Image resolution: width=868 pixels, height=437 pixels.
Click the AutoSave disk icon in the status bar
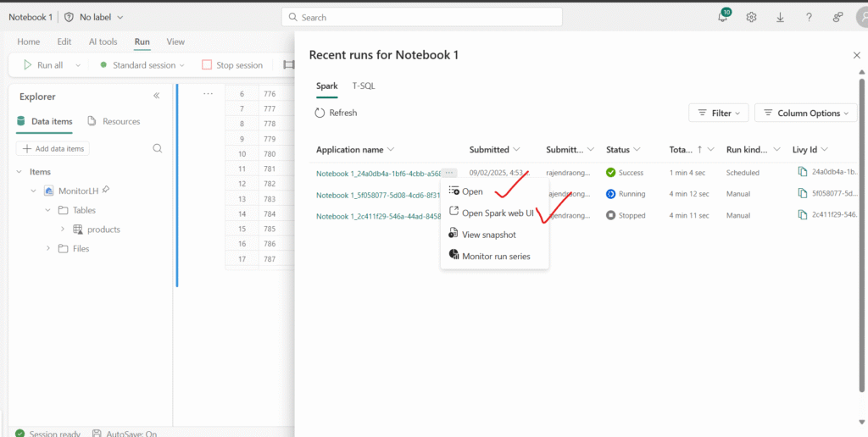[x=97, y=434]
